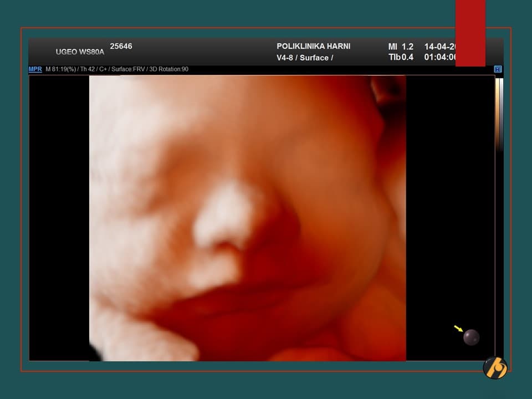Select patient ID 25646 in header

pyautogui.click(x=121, y=46)
